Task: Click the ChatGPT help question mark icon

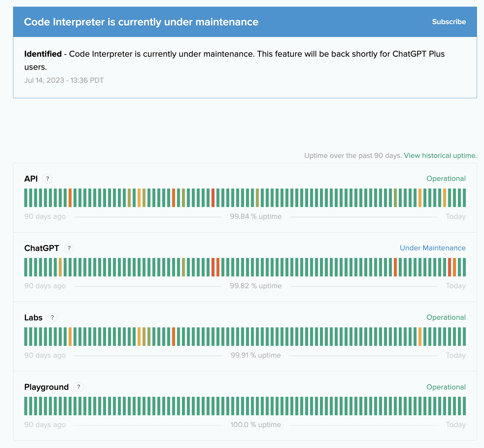Action: pos(69,248)
